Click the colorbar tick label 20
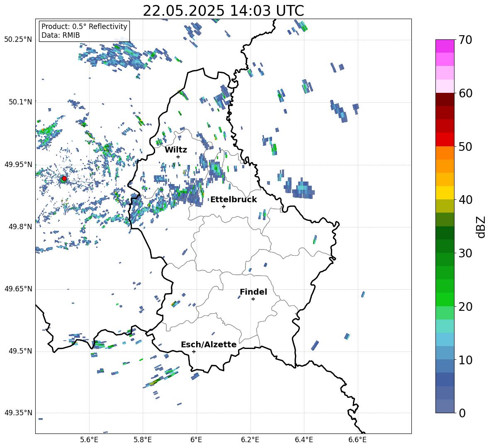Screen dimensions: 491x448 coord(465,307)
